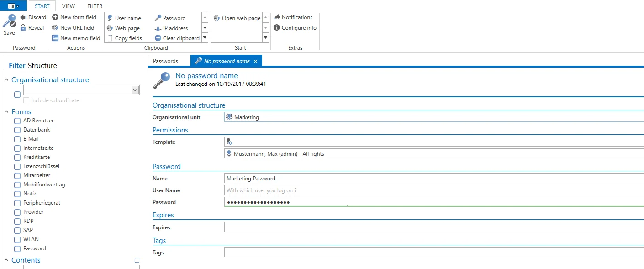Add a New URL field
The width and height of the screenshot is (644, 269).
(x=74, y=28)
